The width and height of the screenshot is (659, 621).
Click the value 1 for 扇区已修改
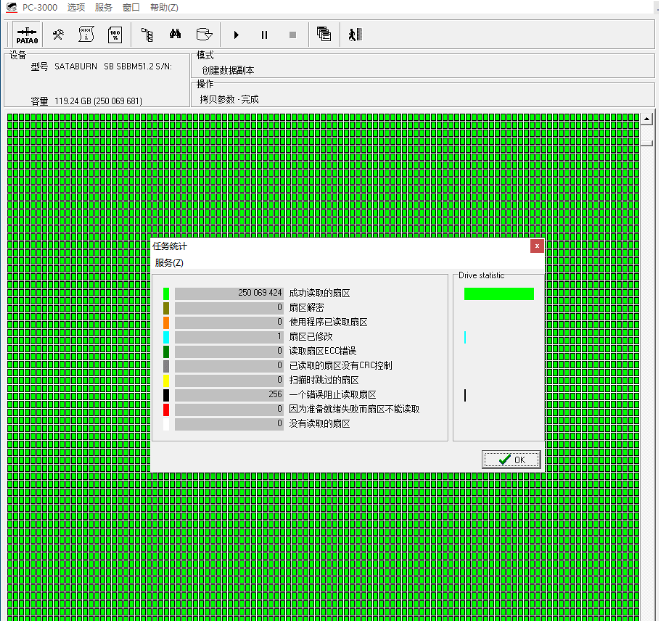[x=279, y=336]
